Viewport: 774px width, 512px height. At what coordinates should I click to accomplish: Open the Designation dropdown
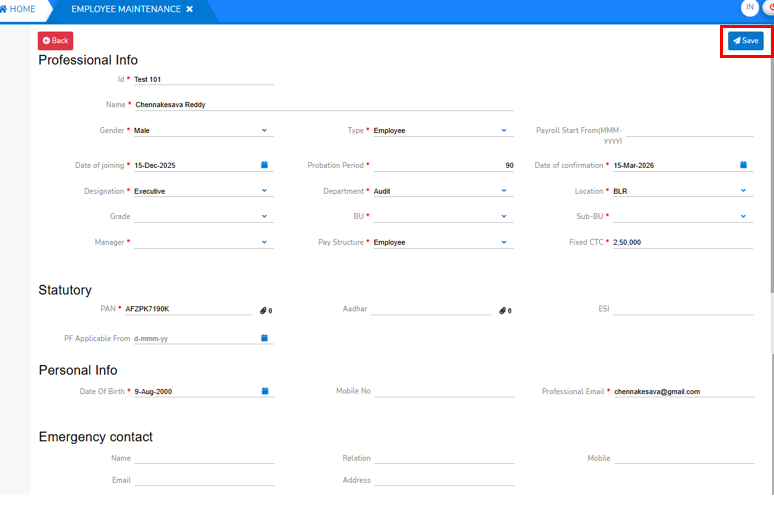coord(265,191)
